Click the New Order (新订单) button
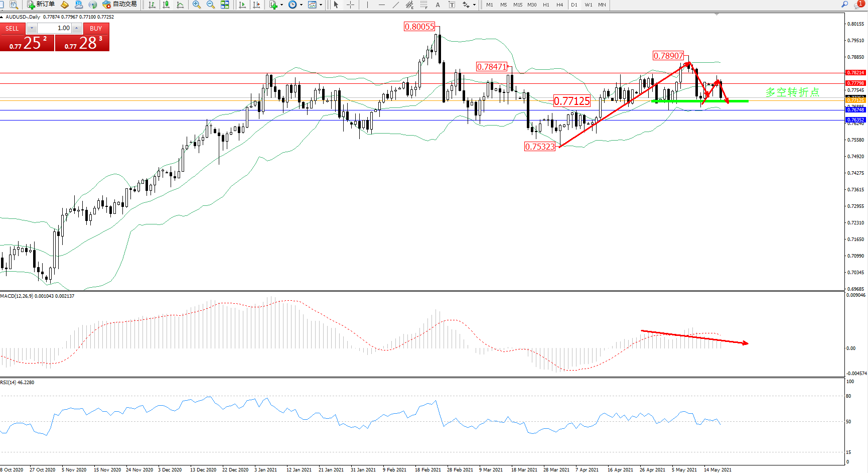The width and height of the screenshot is (868, 473). [41, 5]
